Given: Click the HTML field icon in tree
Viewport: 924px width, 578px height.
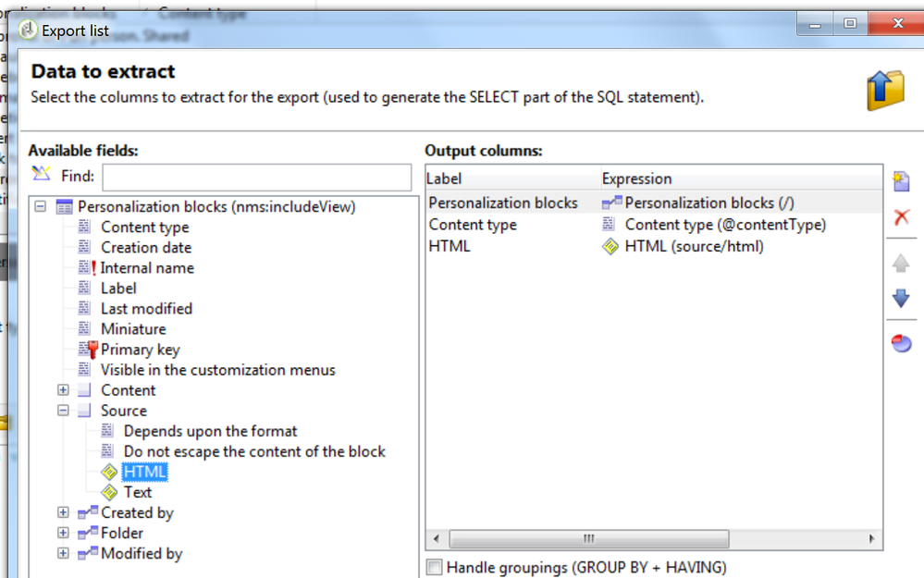Looking at the screenshot, I should pyautogui.click(x=109, y=473).
